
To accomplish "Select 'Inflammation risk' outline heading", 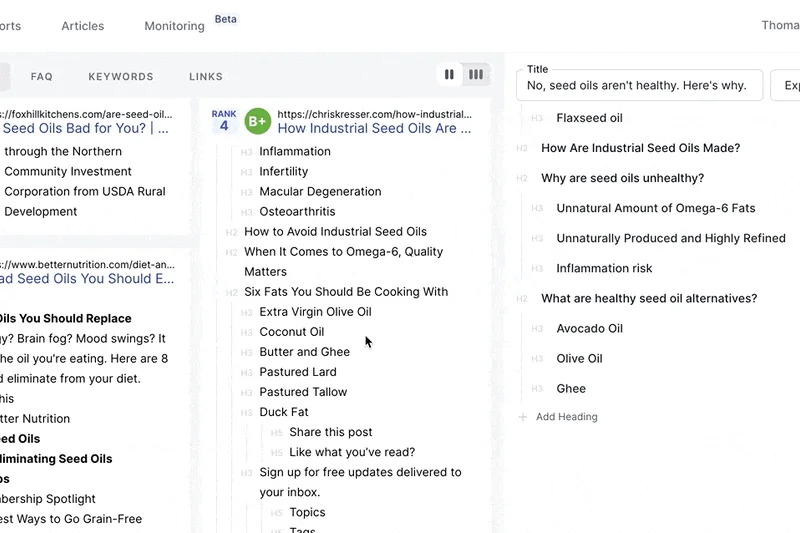I will 604,269.
